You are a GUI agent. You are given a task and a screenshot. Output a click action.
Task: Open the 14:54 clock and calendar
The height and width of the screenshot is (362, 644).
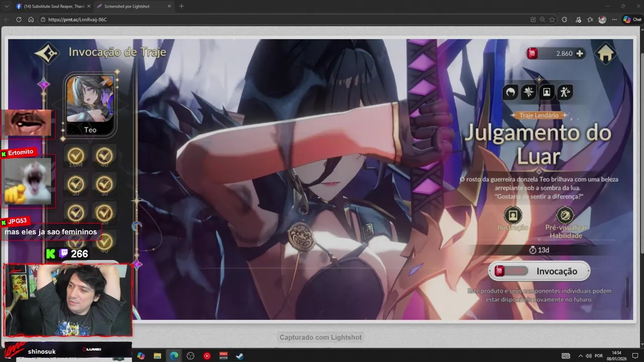[x=616, y=356]
